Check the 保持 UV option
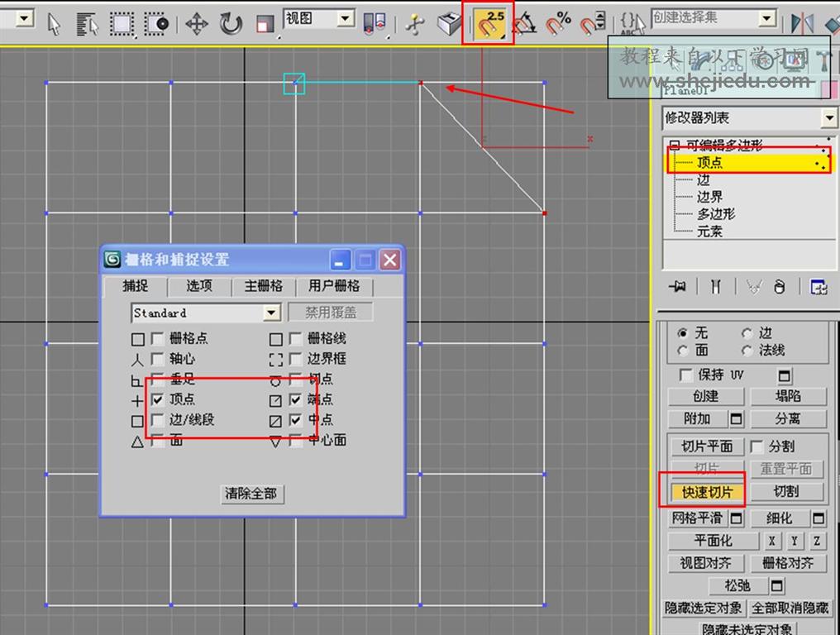The image size is (840, 635). 685,375
